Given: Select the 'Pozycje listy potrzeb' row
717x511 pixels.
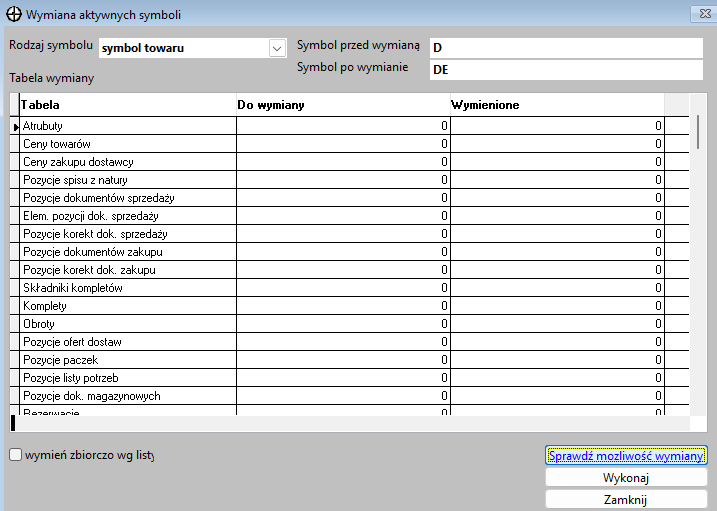Looking at the screenshot, I should 127,378.
